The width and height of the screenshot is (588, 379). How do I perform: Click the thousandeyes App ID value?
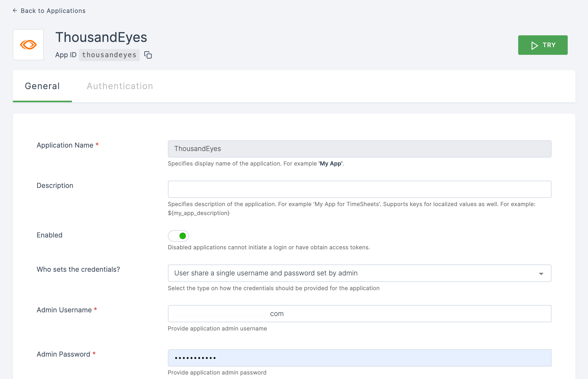click(x=109, y=55)
